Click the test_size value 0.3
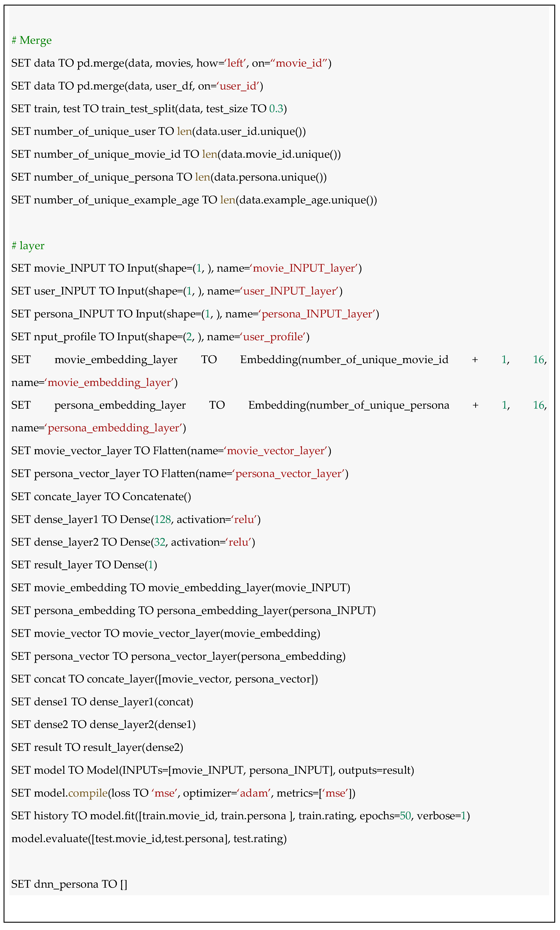 pyautogui.click(x=276, y=109)
